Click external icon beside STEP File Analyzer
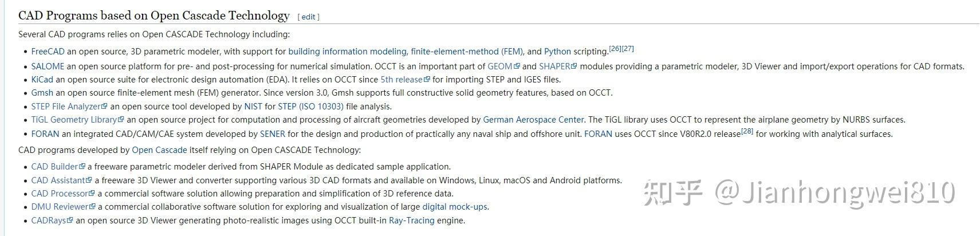This screenshot has height=236, width=980. (104, 107)
